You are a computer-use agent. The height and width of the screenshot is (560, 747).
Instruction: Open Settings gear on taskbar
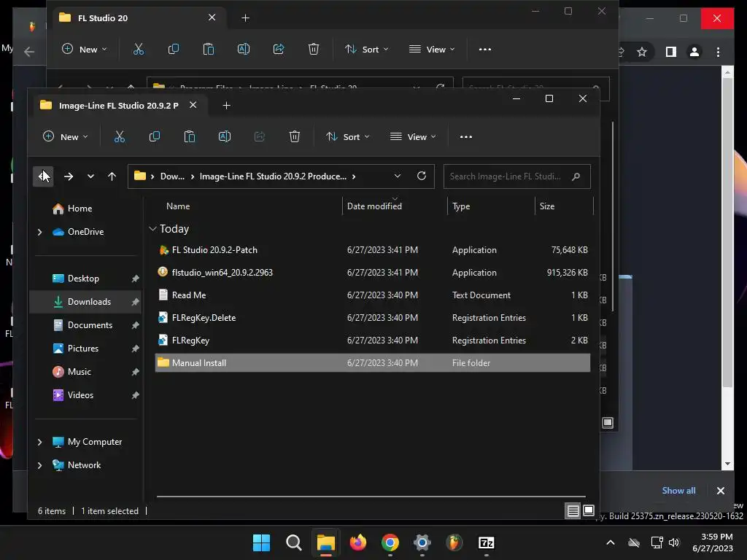point(422,542)
